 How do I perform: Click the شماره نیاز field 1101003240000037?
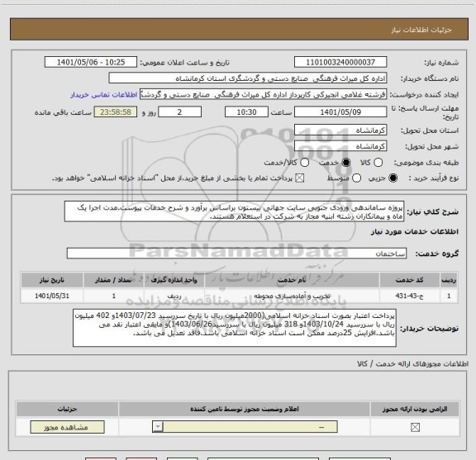point(340,62)
